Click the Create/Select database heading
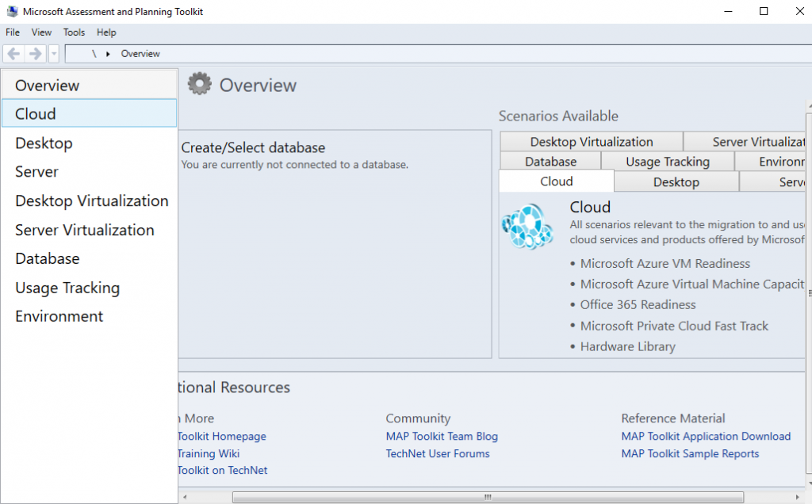The image size is (812, 504). (x=253, y=147)
